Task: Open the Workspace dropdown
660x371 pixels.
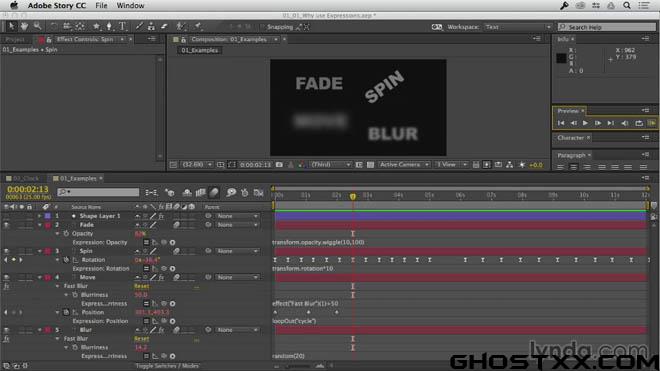Action: (x=518, y=27)
